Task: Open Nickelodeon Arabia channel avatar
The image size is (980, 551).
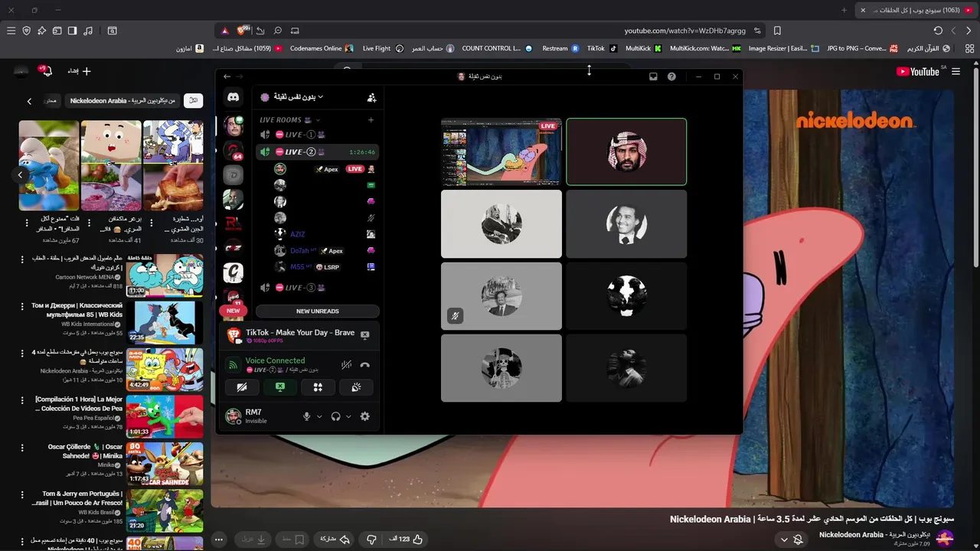Action: click(945, 539)
